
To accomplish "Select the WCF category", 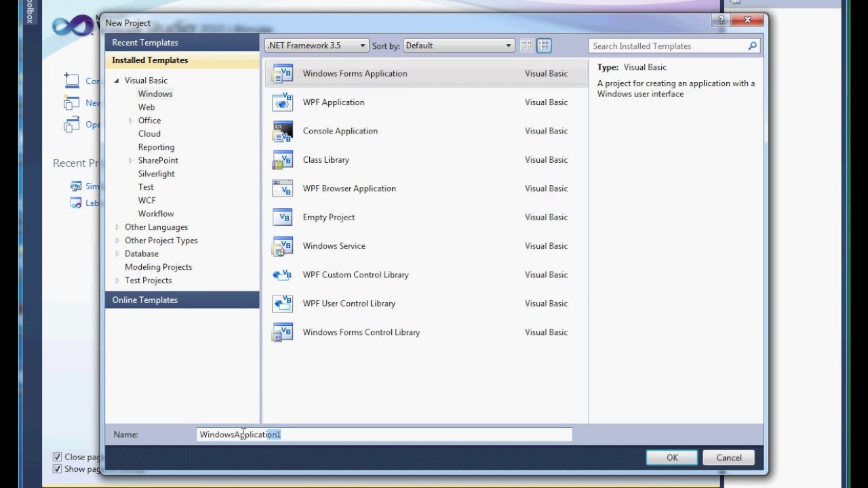I will 147,200.
